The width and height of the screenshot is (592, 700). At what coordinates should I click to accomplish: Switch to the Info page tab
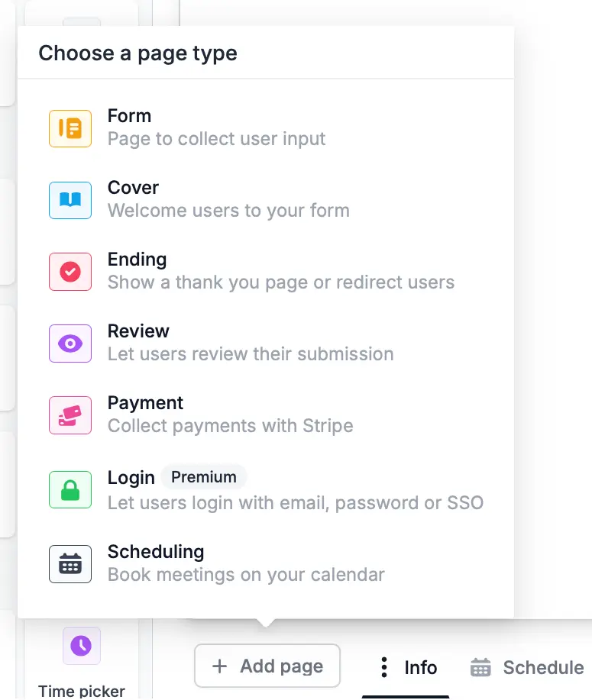[420, 668]
